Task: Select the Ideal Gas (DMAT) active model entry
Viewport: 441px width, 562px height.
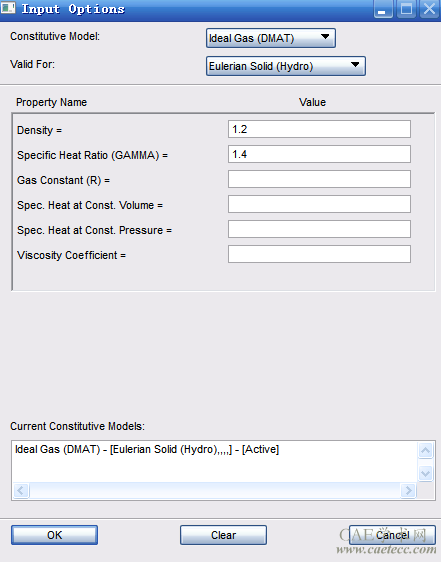Action: 147,449
